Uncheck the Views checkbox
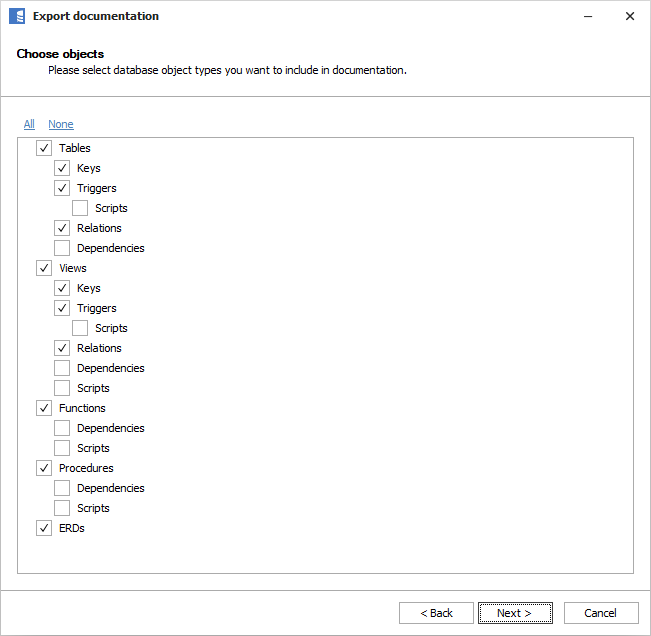651x636 pixels. pos(44,268)
